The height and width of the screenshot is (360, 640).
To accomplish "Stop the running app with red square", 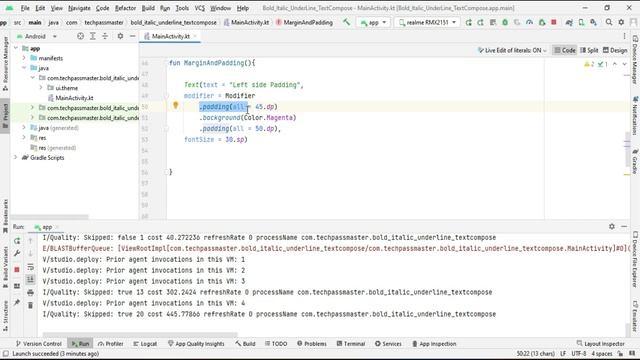I will 554,22.
